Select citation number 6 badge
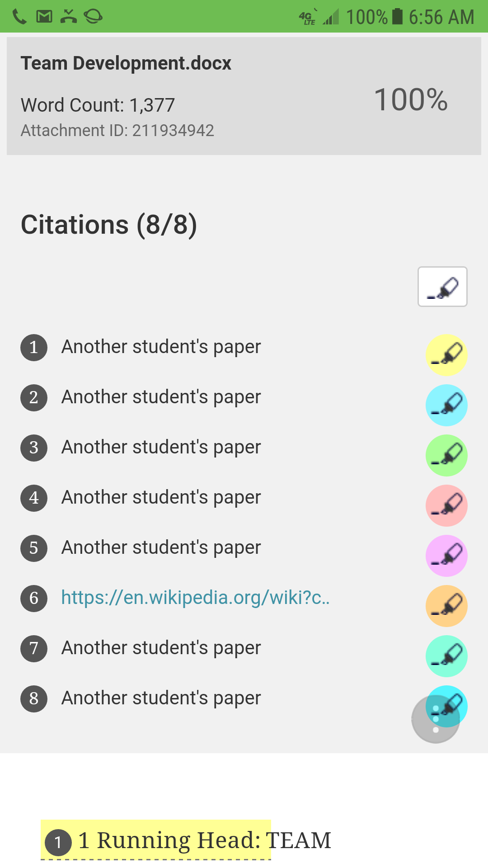488x868 pixels. [34, 598]
